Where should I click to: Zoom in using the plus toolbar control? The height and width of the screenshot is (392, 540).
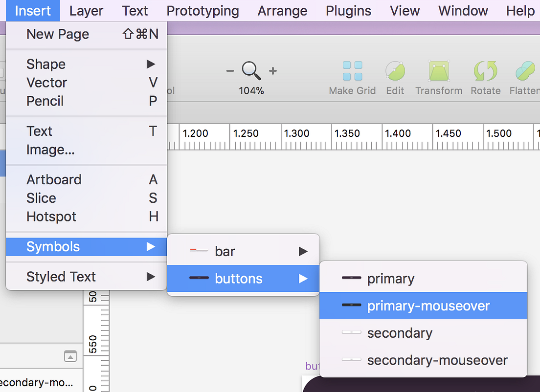[x=272, y=71]
